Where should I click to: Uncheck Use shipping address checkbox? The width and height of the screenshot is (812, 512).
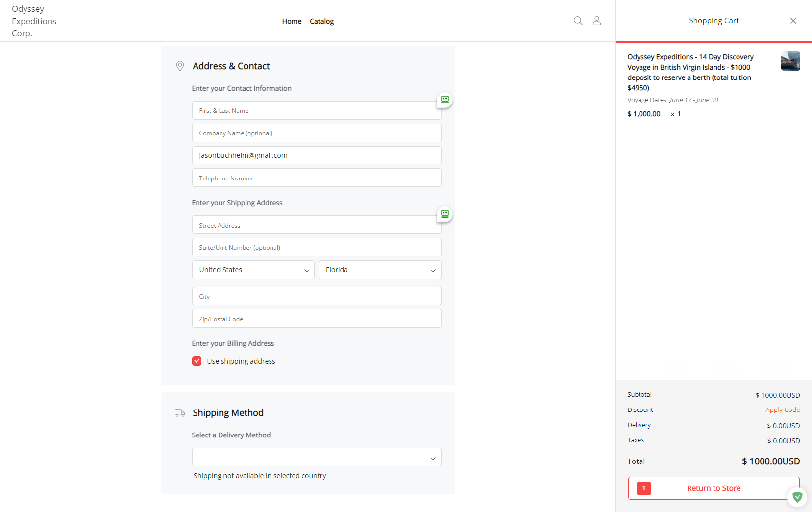point(197,361)
